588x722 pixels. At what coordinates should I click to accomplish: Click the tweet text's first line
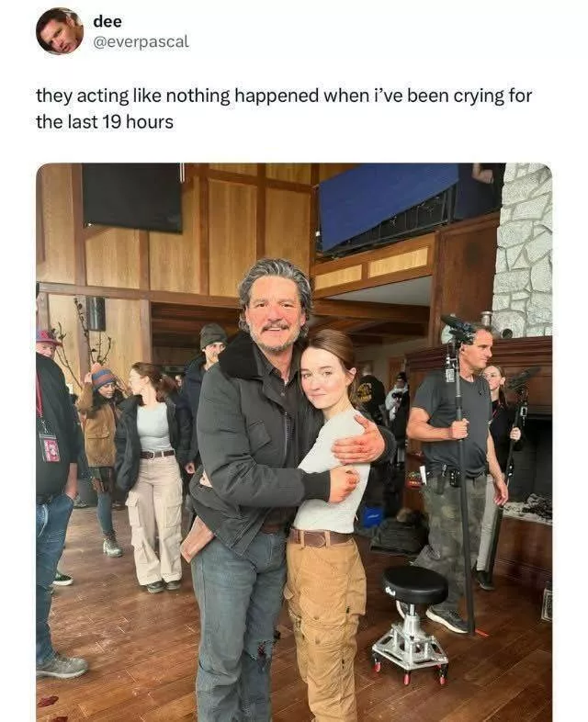point(283,96)
